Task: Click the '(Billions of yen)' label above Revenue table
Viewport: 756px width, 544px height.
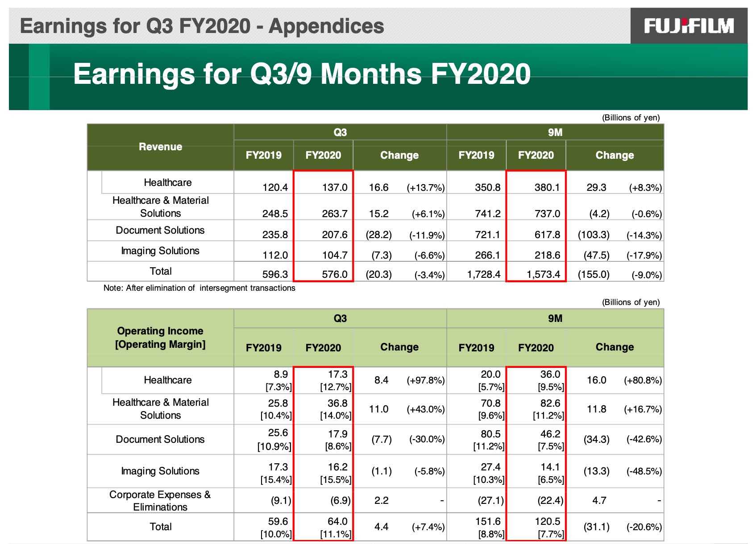Action: tap(631, 118)
